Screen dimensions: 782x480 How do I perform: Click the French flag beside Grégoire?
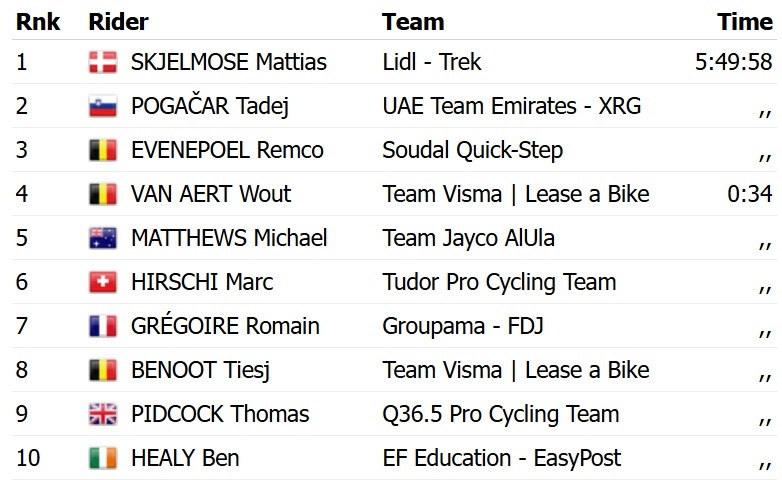pos(103,326)
